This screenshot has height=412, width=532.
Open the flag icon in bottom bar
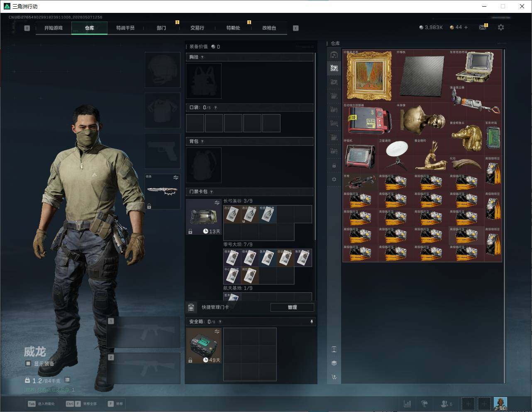click(425, 403)
